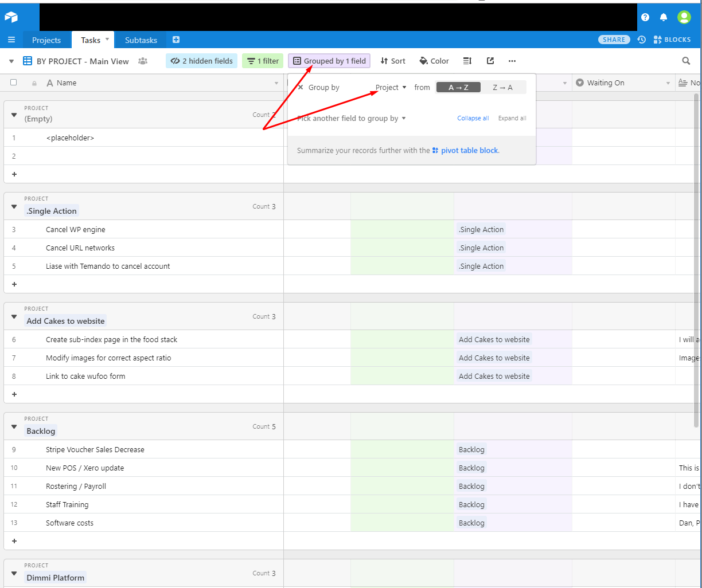This screenshot has width=702, height=588.
Task: Open revision history clock icon
Action: pyautogui.click(x=641, y=40)
